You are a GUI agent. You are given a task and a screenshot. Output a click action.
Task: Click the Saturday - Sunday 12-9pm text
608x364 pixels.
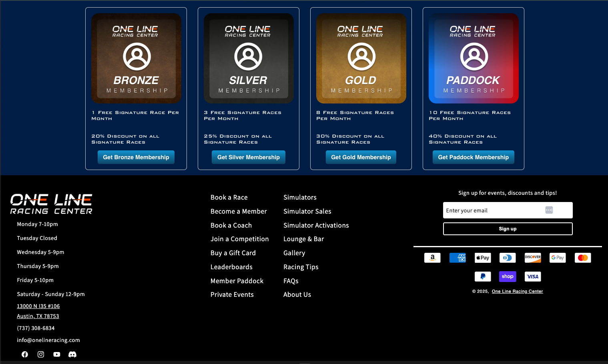pos(51,294)
